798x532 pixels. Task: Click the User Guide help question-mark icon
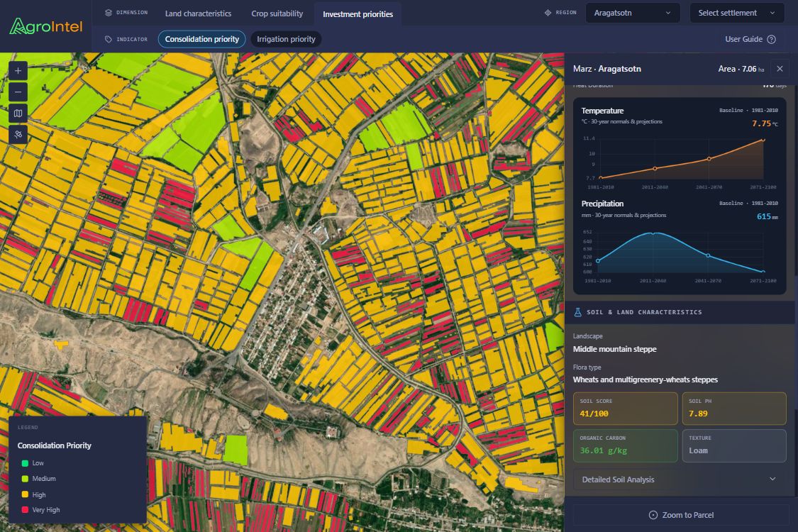click(x=772, y=39)
